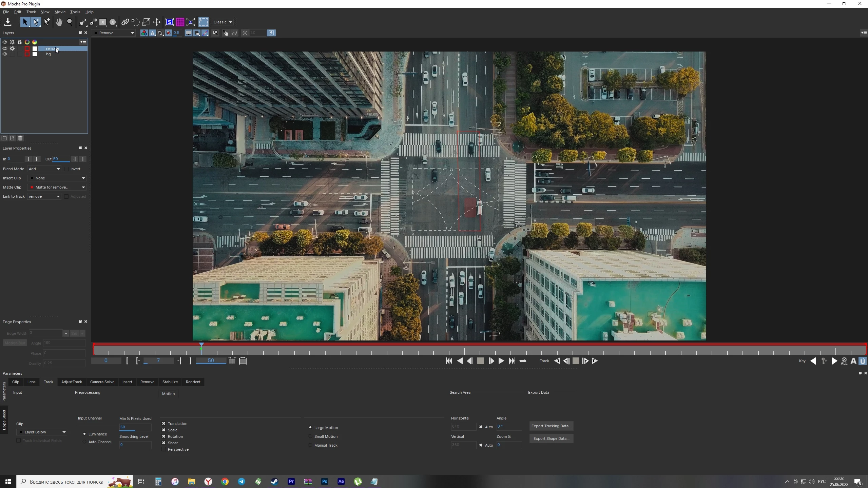Toggle the surface S icon
This screenshot has height=488, width=868.
tap(169, 22)
